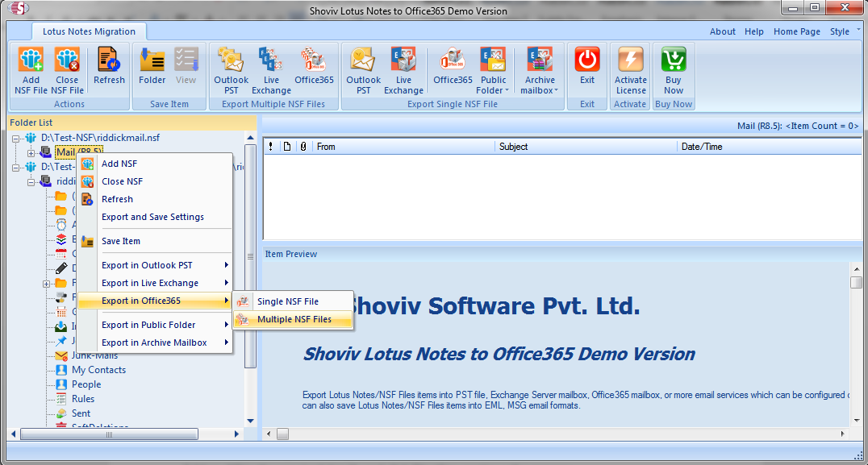Collapse the D:\Test-NSF\riddickmail.nsf tree node
868x465 pixels.
tap(16, 139)
